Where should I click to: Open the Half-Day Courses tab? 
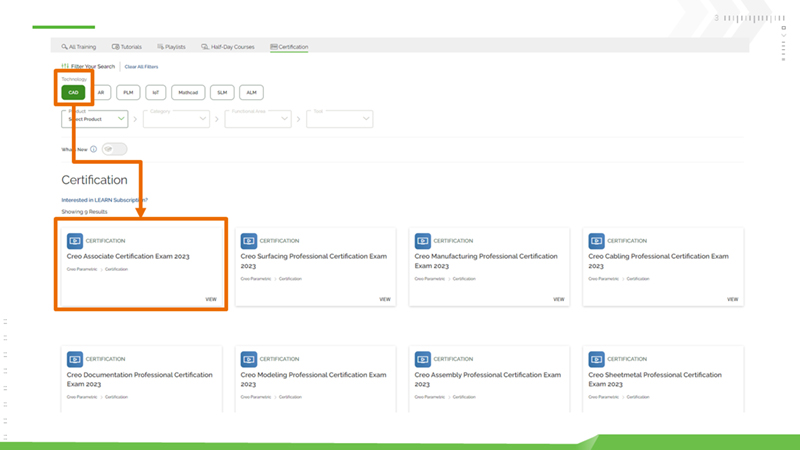pos(228,47)
